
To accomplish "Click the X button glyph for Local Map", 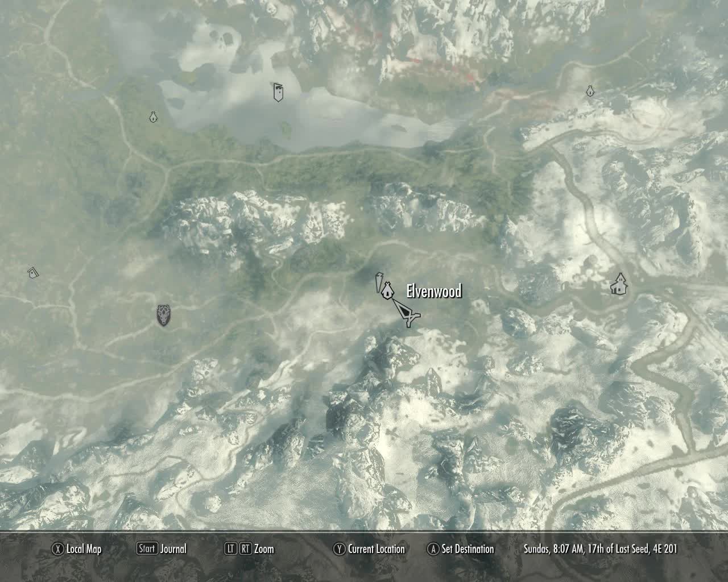I will coord(57,549).
